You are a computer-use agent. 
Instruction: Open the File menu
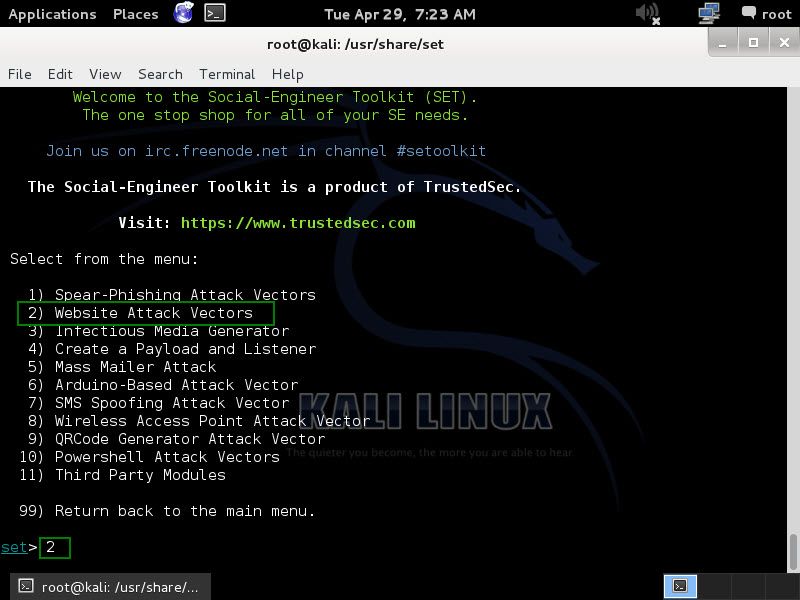point(19,74)
